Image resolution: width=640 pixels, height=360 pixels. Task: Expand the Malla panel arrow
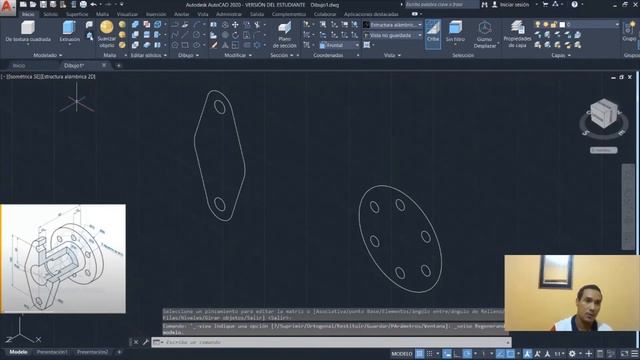click(126, 55)
